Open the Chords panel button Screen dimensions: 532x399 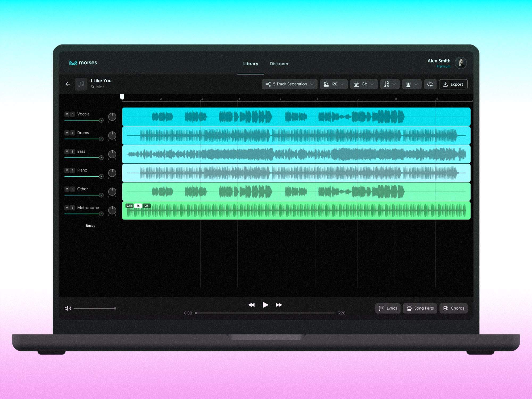[454, 308]
